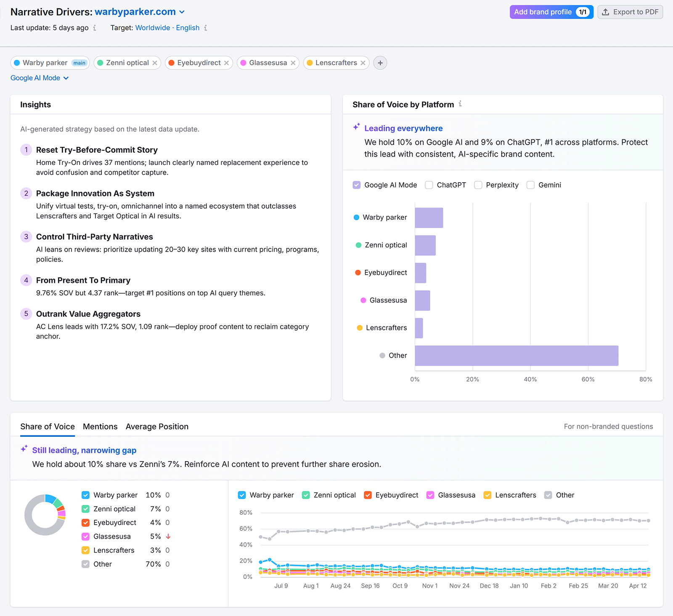Select the Warby parker main brand chip
673x616 pixels.
click(x=50, y=63)
